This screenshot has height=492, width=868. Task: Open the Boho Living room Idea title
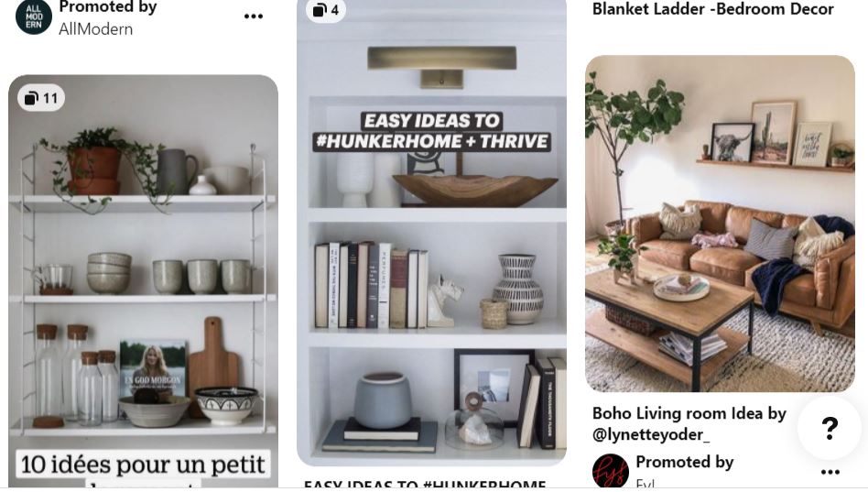coord(689,424)
